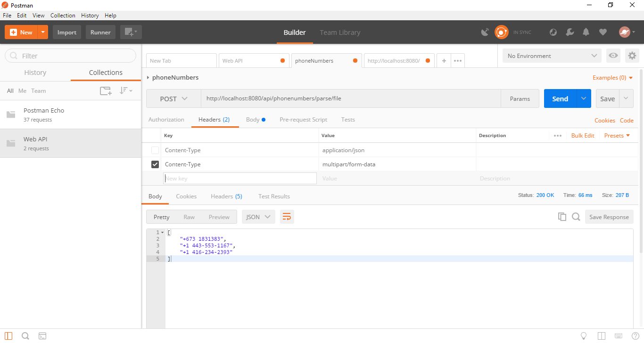
Task: Switch response view to Raw
Action: 189,217
